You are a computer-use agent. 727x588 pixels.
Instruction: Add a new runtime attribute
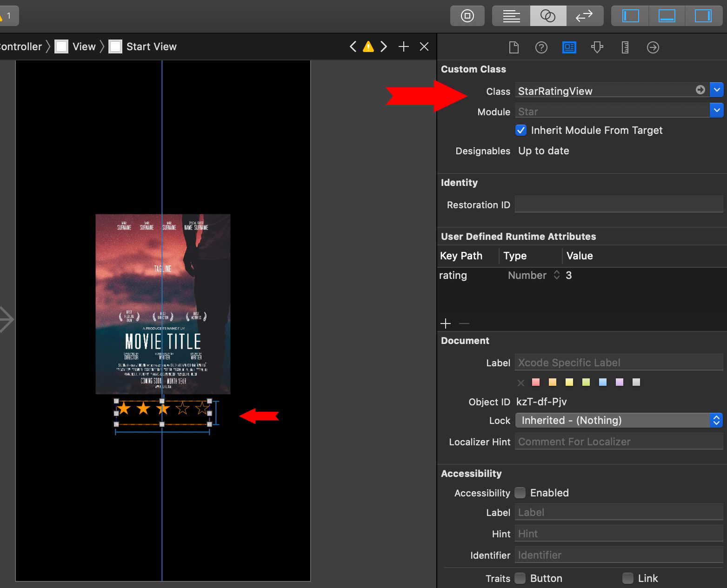click(x=446, y=324)
